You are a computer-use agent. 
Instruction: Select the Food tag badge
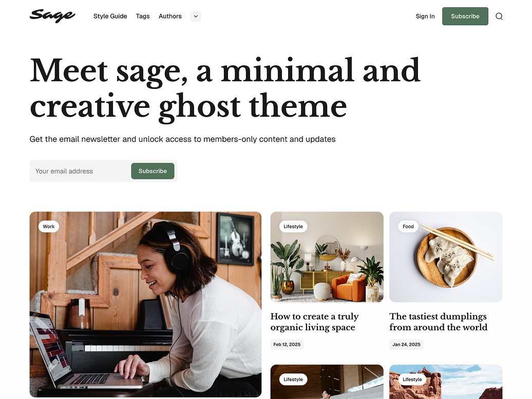tap(408, 226)
